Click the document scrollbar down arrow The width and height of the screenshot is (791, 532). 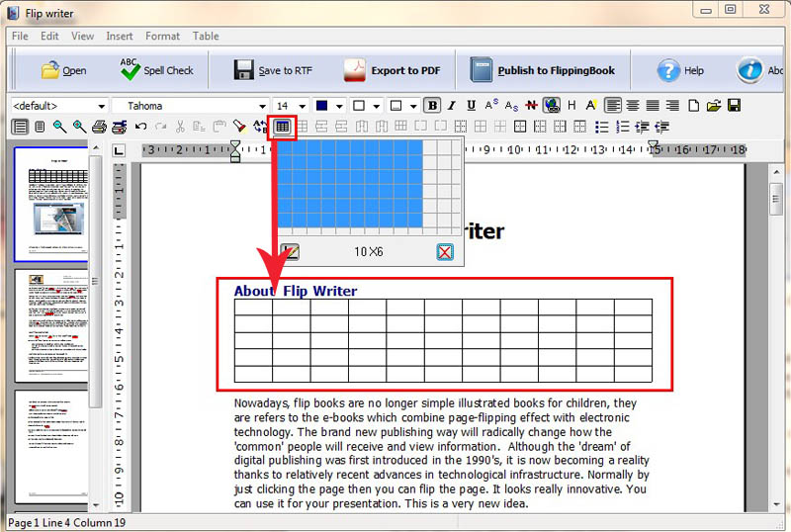click(776, 503)
